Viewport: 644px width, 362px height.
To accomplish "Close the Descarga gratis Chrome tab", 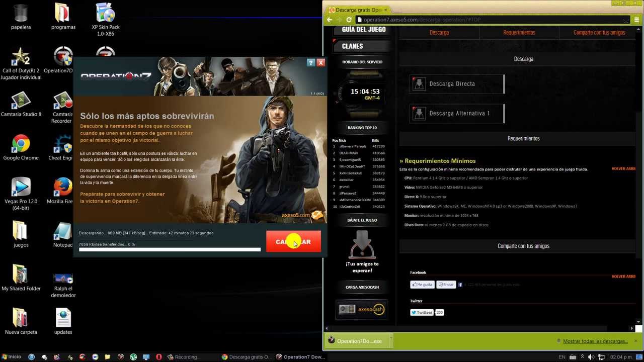I will pos(386,10).
